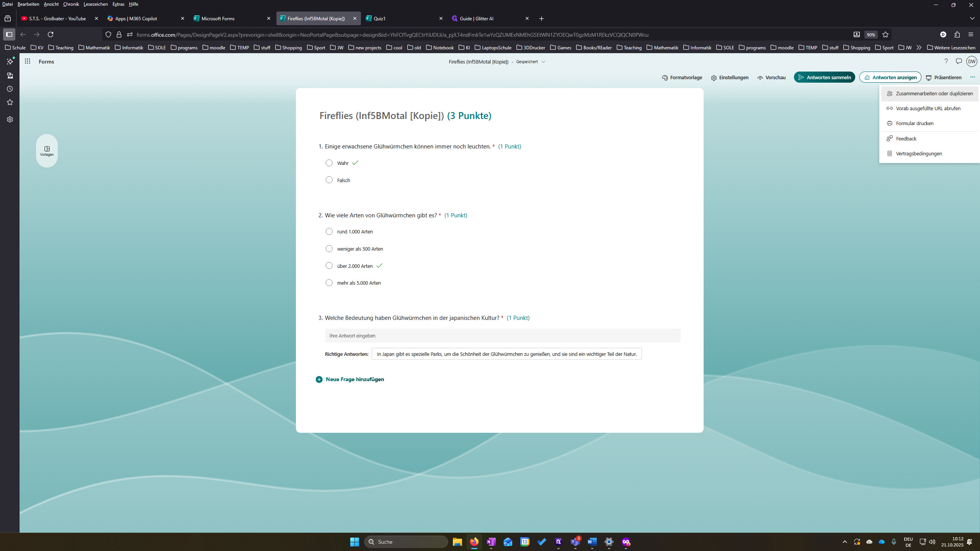Viewport: 980px width, 551px height.
Task: Open the more options ellipsis menu
Action: (x=972, y=77)
